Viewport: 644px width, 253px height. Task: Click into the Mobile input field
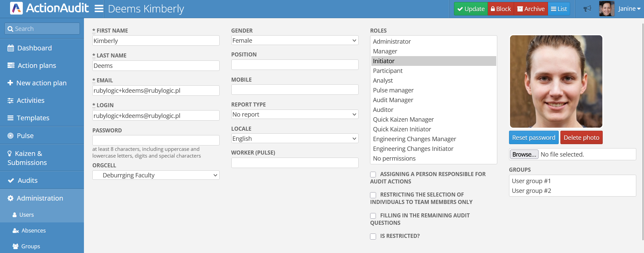point(294,90)
